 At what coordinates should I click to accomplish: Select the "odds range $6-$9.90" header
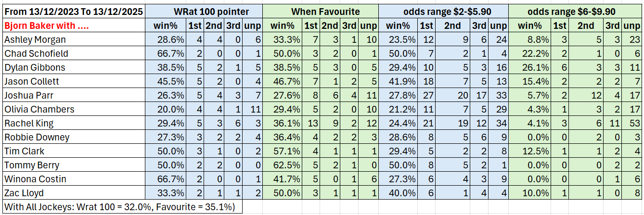(x=575, y=11)
